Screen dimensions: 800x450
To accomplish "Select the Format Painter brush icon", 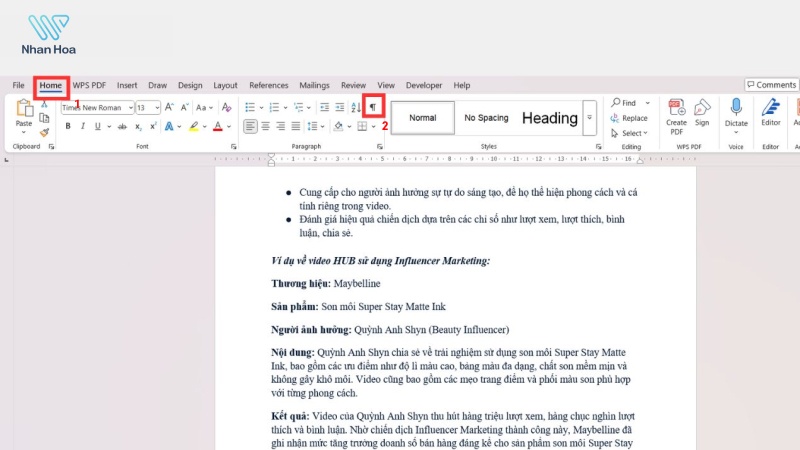I will pyautogui.click(x=44, y=133).
